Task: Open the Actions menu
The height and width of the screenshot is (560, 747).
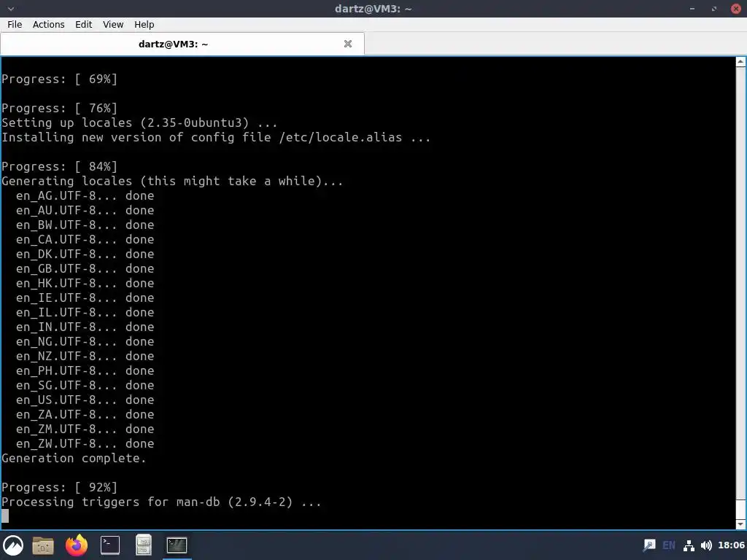Action: pos(49,24)
